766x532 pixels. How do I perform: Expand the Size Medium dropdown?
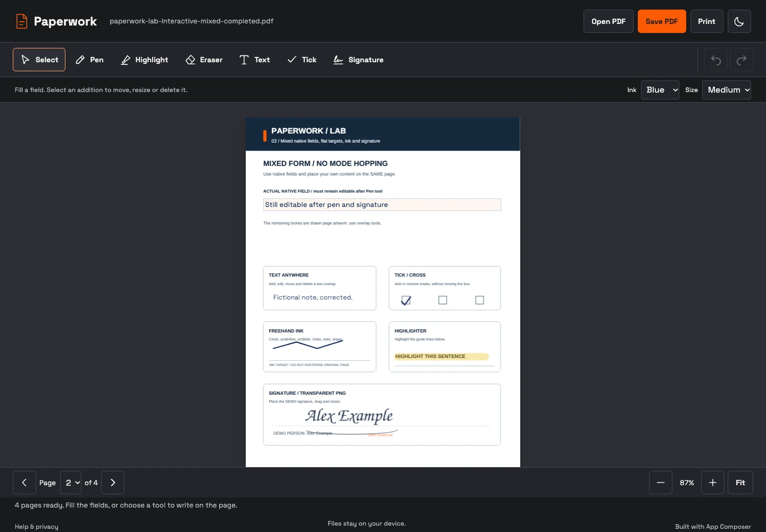[727, 90]
